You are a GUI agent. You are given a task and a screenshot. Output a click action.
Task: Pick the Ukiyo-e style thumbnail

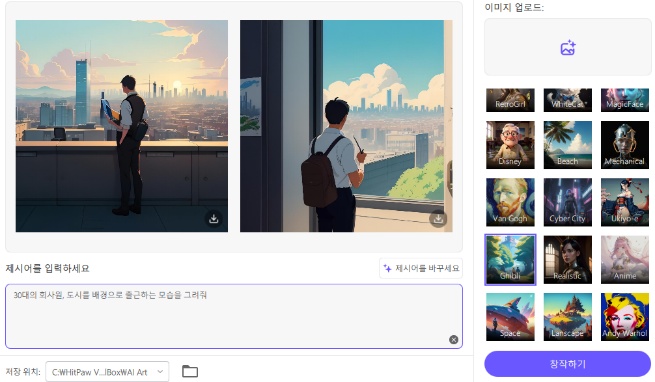pos(625,202)
